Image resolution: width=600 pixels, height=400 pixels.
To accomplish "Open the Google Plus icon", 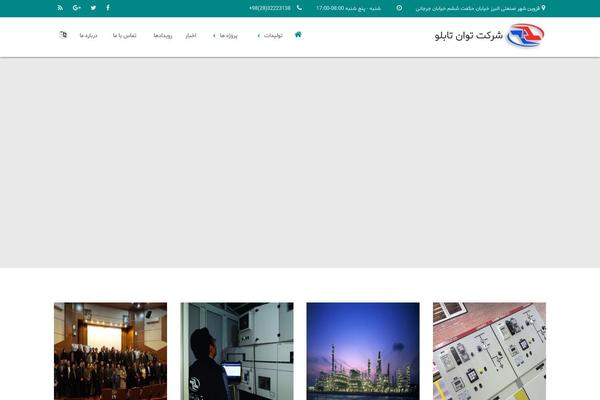I will [77, 8].
